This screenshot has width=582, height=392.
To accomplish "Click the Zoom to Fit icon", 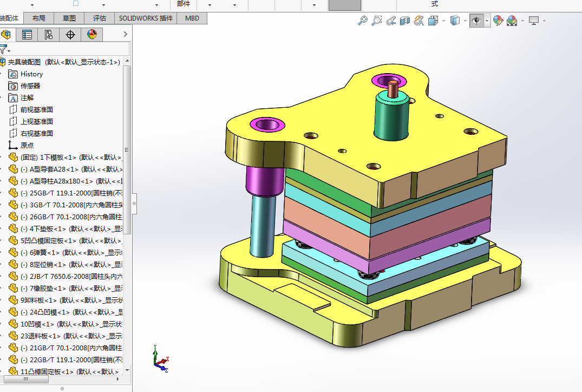I will [363, 21].
